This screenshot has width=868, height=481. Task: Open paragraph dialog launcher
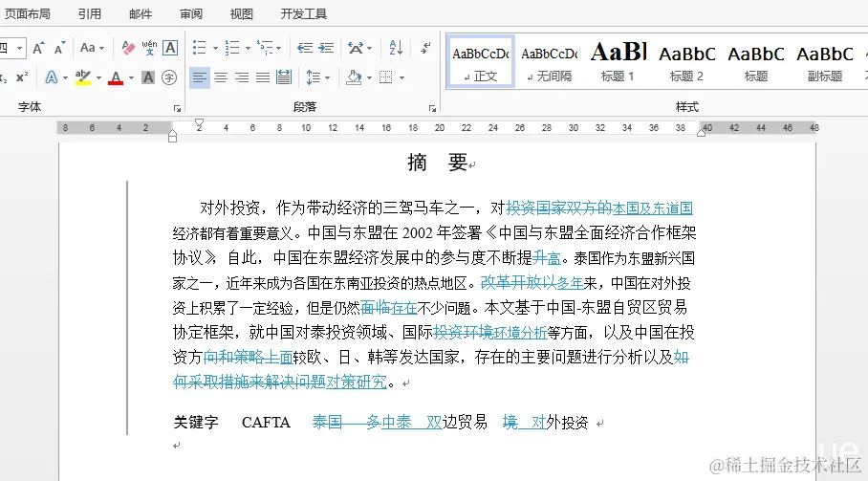tap(432, 108)
